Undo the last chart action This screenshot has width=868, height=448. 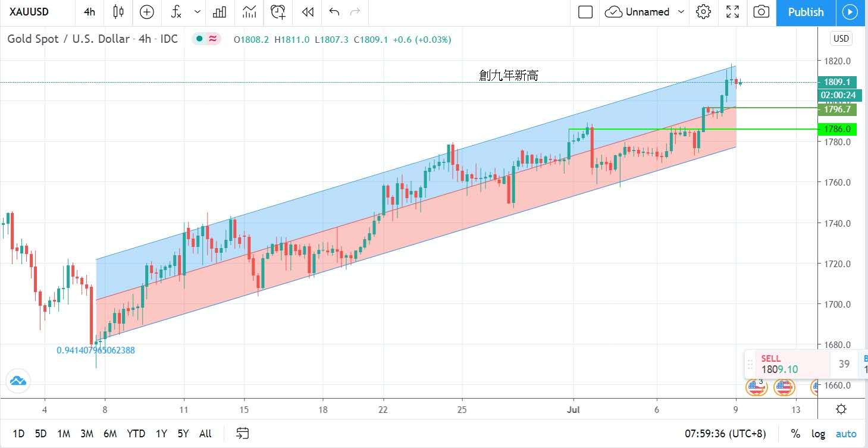tap(334, 12)
